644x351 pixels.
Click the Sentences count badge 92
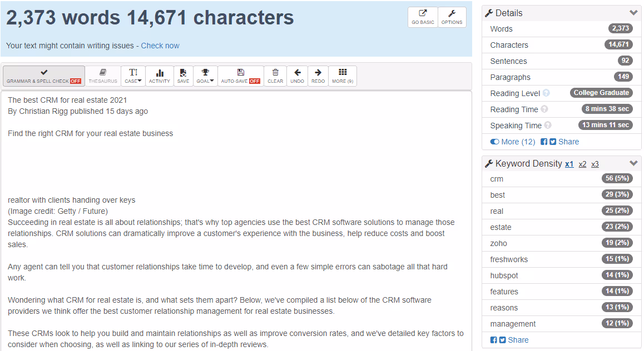[x=625, y=61]
